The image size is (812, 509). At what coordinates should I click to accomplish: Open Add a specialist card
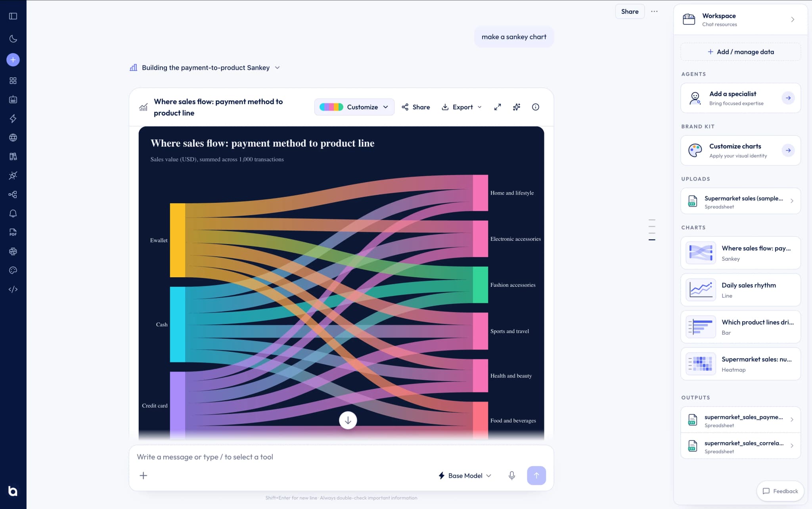tap(740, 98)
